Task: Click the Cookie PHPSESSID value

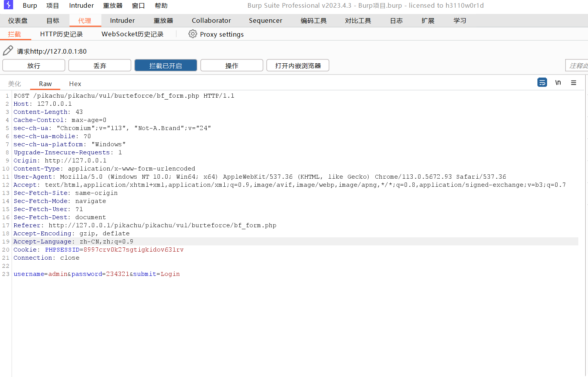Action: coord(134,250)
